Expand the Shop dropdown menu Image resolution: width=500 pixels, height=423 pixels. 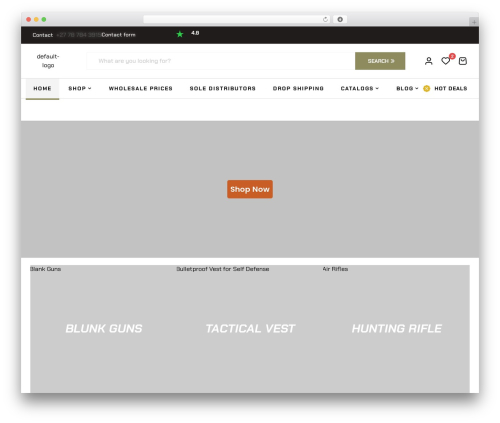click(80, 88)
